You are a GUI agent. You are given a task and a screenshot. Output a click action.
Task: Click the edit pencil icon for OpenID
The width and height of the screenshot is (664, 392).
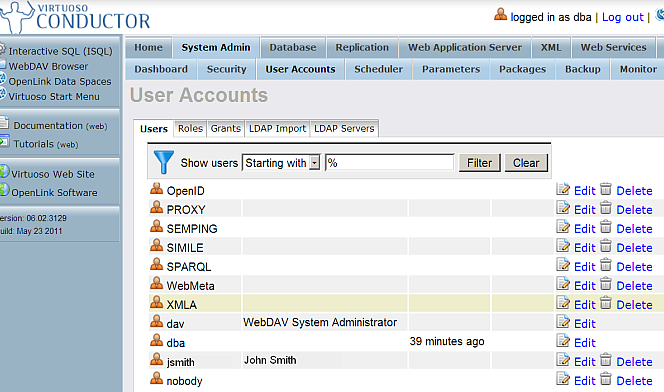coord(563,189)
